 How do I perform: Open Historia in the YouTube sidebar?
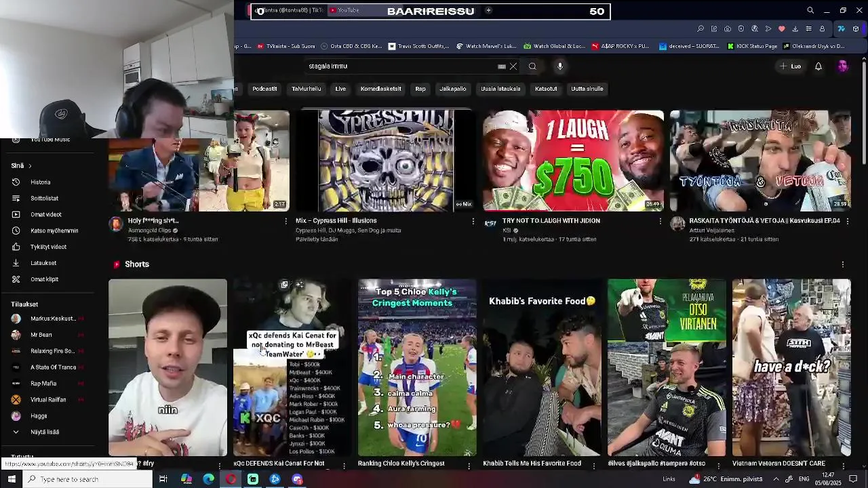[39, 182]
